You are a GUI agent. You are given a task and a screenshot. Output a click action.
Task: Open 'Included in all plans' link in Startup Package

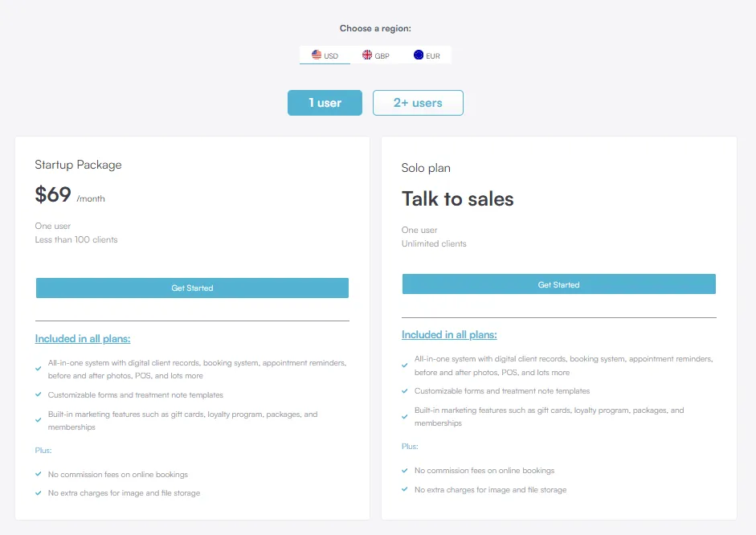83,338
